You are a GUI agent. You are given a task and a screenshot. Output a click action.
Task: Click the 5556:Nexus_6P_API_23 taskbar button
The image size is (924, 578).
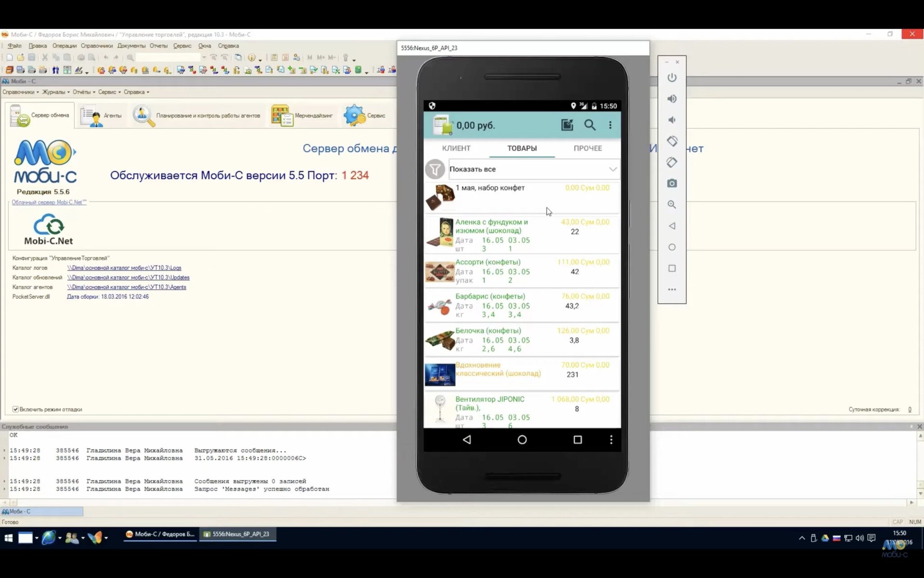237,534
